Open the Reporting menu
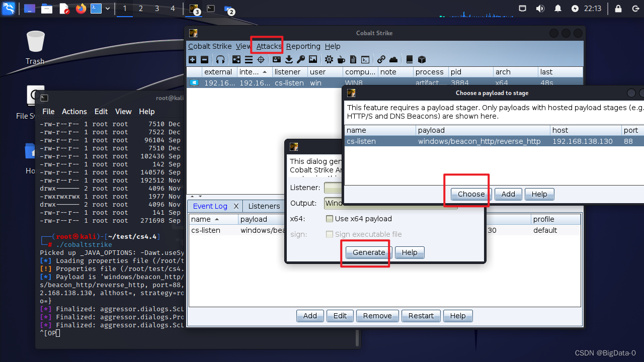Viewport: 644px width, 362px height. (303, 46)
